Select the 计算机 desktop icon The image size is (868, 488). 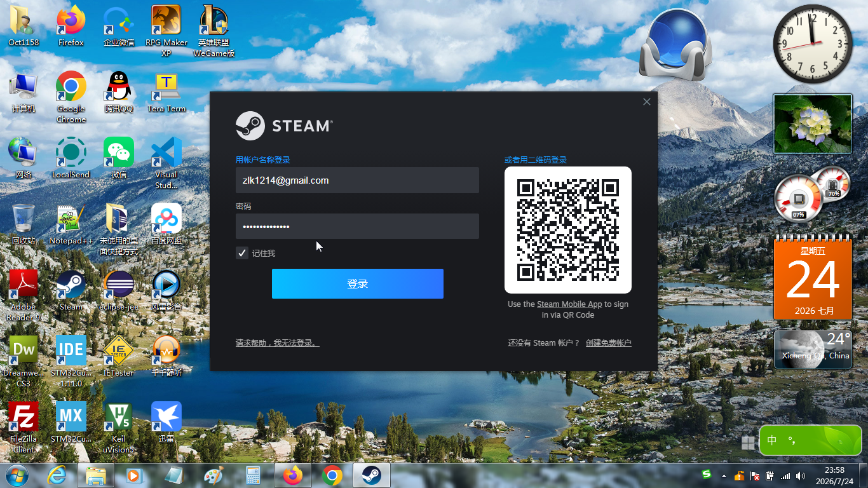pos(24,93)
